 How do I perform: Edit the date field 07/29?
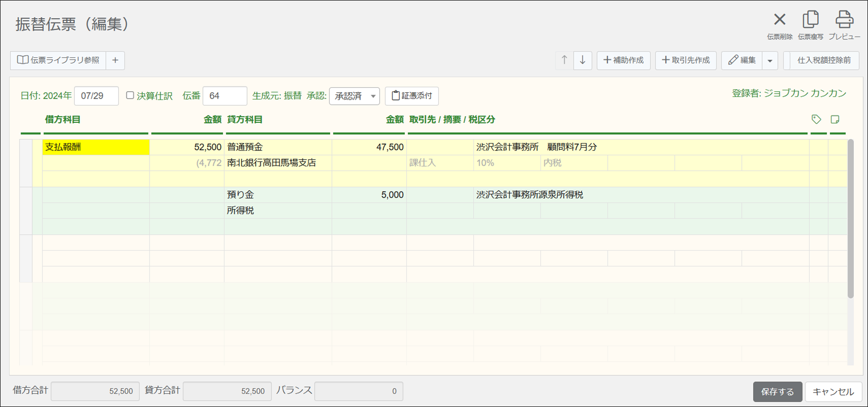96,96
